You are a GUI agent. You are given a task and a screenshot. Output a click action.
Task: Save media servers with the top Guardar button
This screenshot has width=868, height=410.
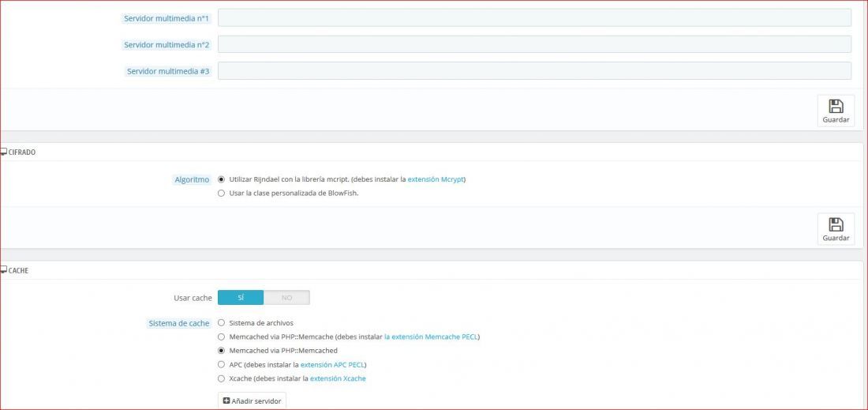pyautogui.click(x=836, y=111)
